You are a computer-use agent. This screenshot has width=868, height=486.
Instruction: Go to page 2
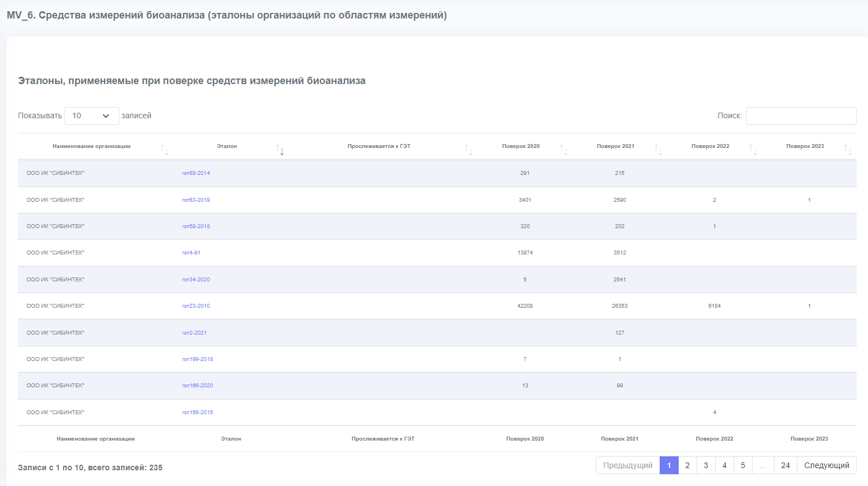click(688, 465)
